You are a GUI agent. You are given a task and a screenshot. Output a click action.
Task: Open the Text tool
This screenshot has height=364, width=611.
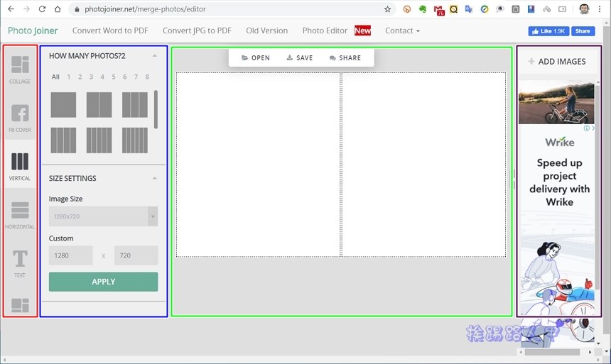coord(20,263)
